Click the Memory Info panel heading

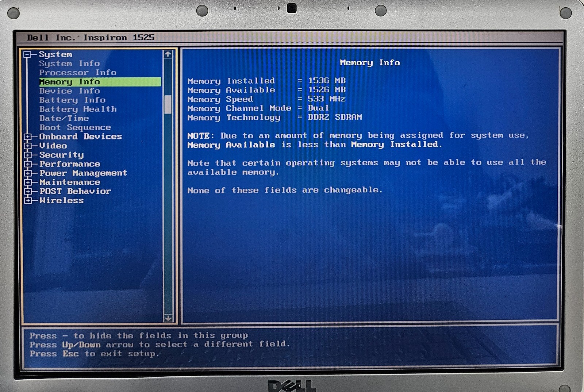click(370, 63)
